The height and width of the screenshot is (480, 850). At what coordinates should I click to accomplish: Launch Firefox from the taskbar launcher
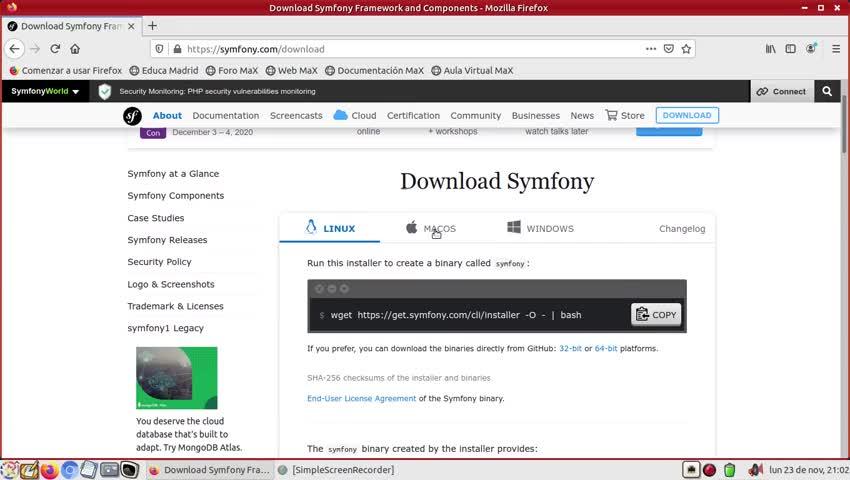click(x=49, y=470)
